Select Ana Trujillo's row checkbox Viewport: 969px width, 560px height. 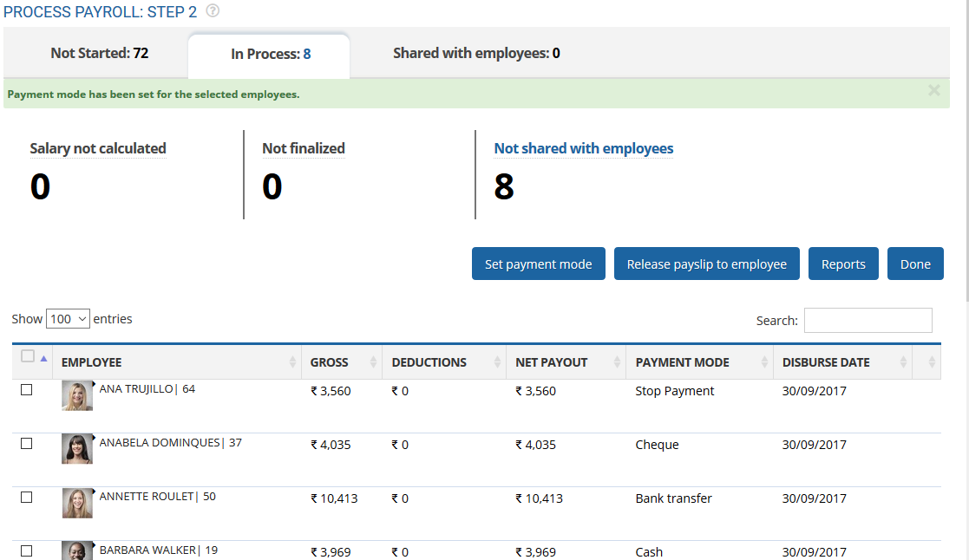coord(27,390)
